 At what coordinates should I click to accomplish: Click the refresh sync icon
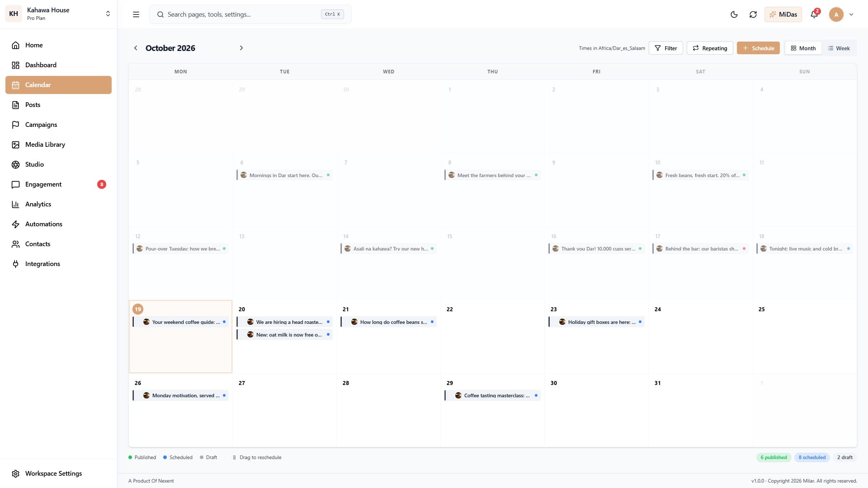point(753,14)
